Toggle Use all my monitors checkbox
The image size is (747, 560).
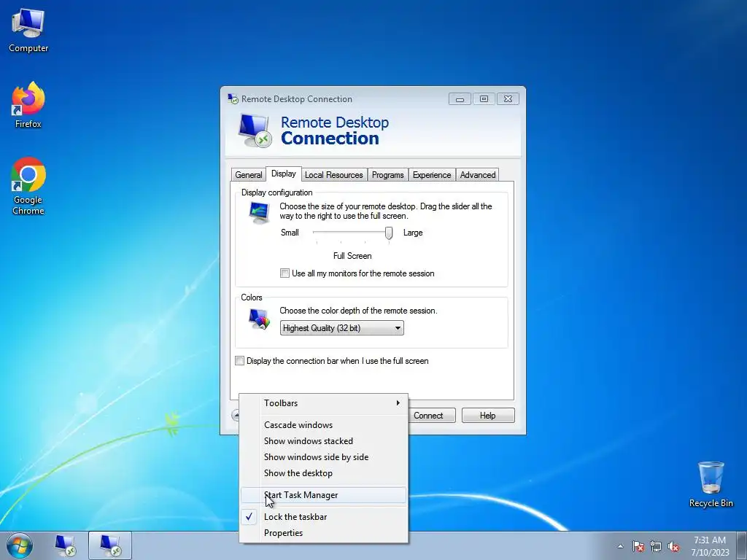pos(285,273)
